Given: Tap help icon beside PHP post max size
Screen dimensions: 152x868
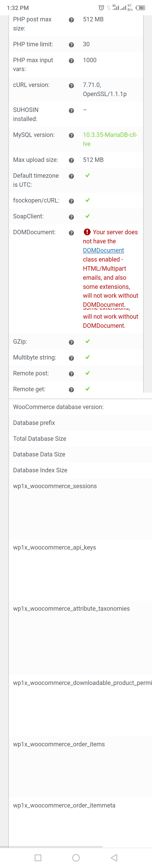Looking at the screenshot, I should point(71,20).
